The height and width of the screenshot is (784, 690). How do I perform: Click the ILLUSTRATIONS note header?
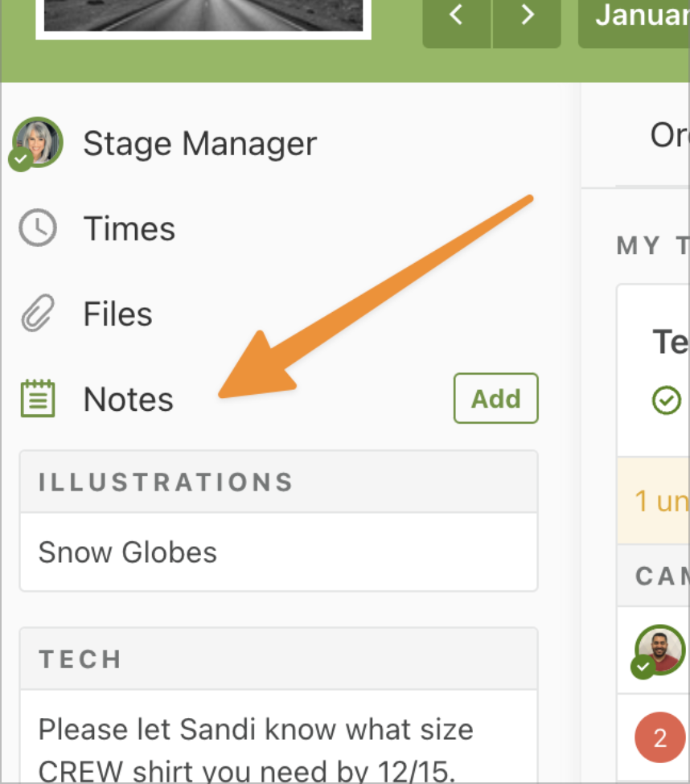(x=278, y=482)
